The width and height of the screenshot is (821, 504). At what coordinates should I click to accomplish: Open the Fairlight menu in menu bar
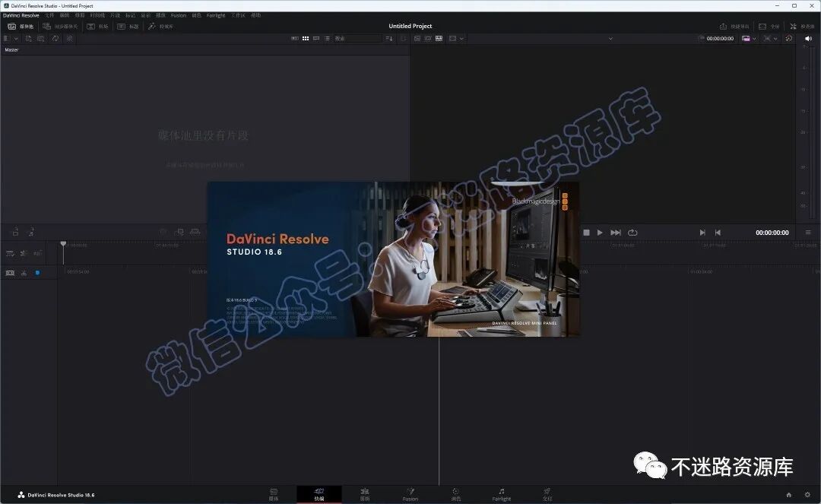(x=216, y=16)
